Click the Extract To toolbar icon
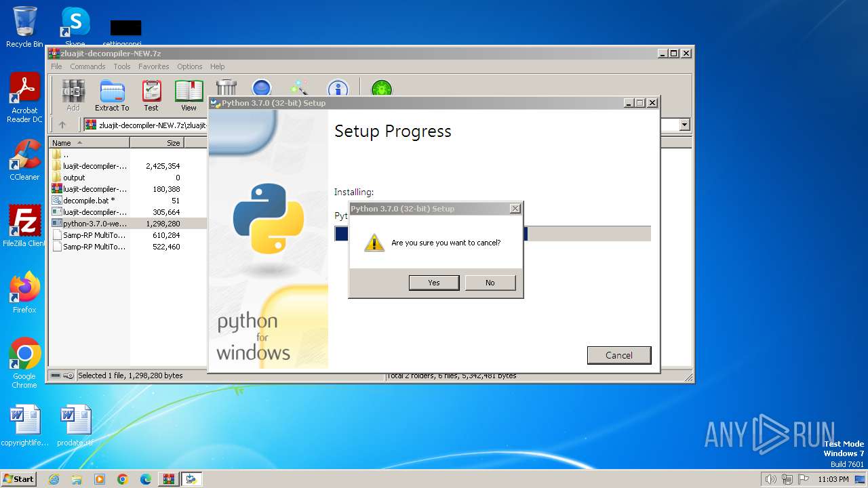The image size is (868, 488). [x=112, y=96]
